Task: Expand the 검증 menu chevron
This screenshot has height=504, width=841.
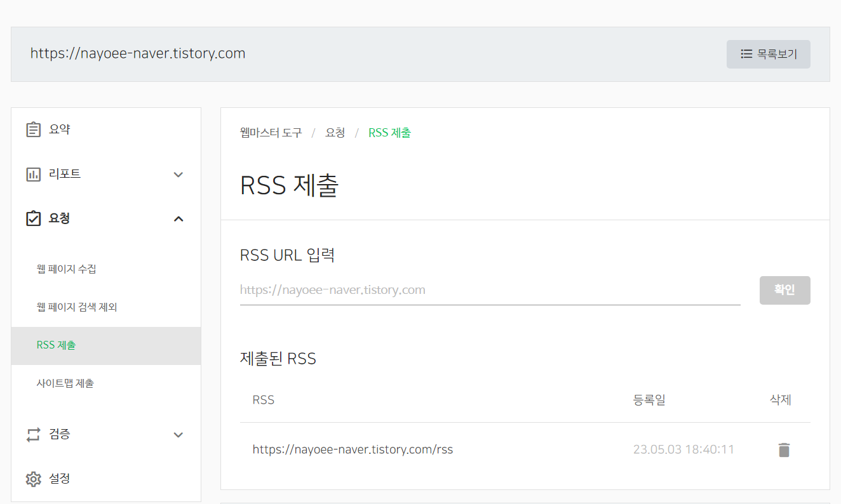Action: click(x=178, y=435)
